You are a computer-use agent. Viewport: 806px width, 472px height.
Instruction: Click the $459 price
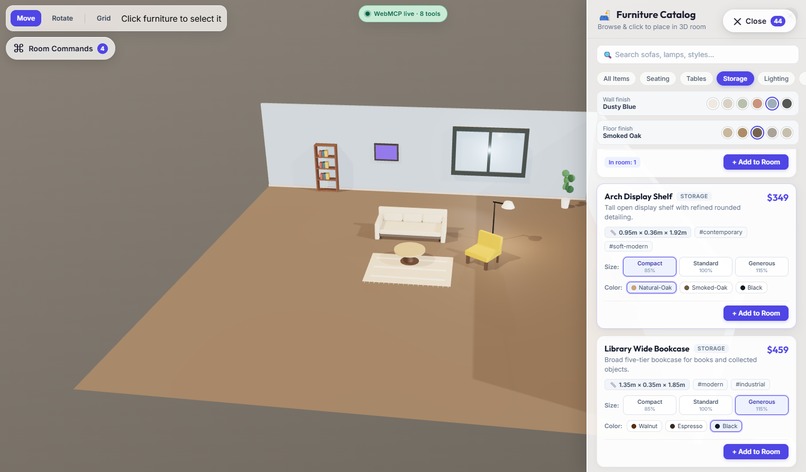[x=777, y=350]
